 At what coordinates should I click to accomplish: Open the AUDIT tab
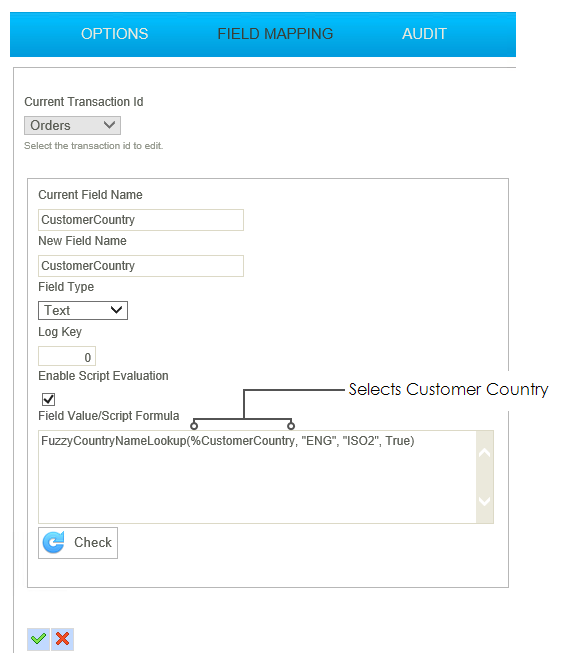pos(424,34)
